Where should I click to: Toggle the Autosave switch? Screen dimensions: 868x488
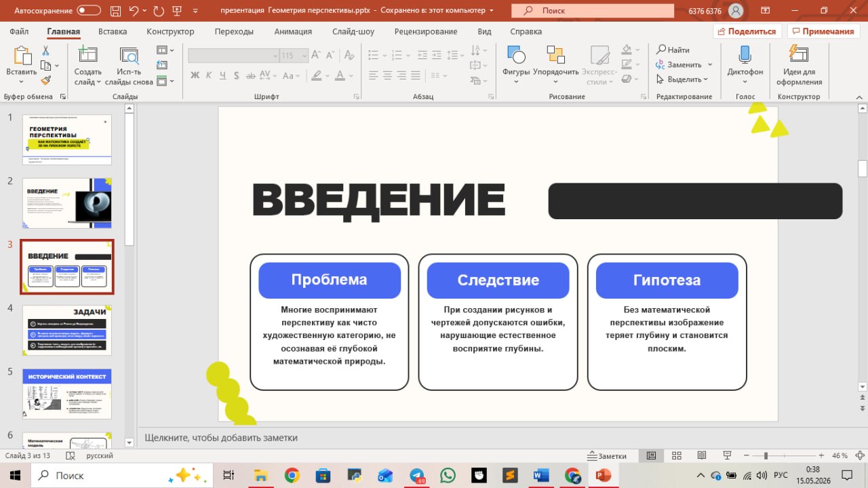point(89,10)
